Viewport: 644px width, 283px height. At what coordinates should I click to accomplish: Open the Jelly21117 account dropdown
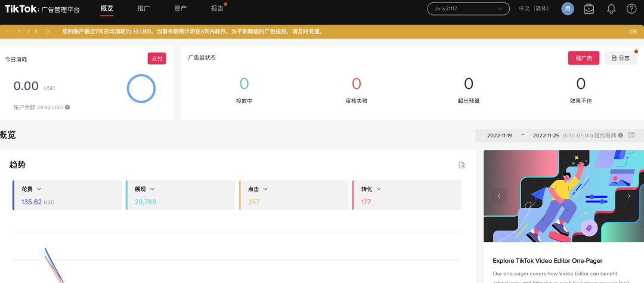[x=468, y=8]
